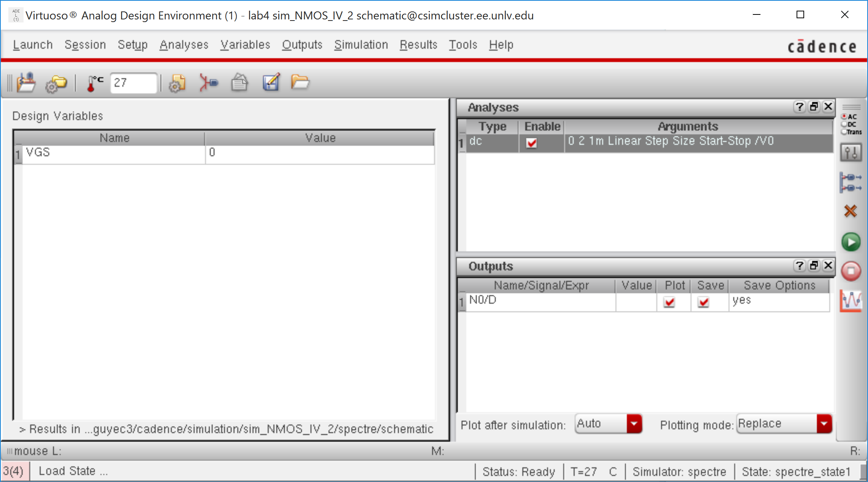
Task: Click the State: spectre_state1 status entry
Action: point(796,472)
